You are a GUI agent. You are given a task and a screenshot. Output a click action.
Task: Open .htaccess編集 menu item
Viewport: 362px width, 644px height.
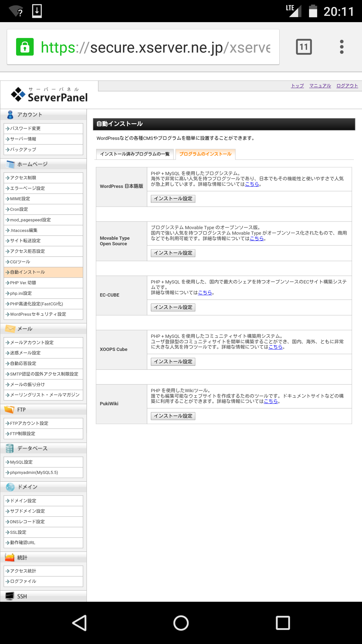click(x=43, y=230)
